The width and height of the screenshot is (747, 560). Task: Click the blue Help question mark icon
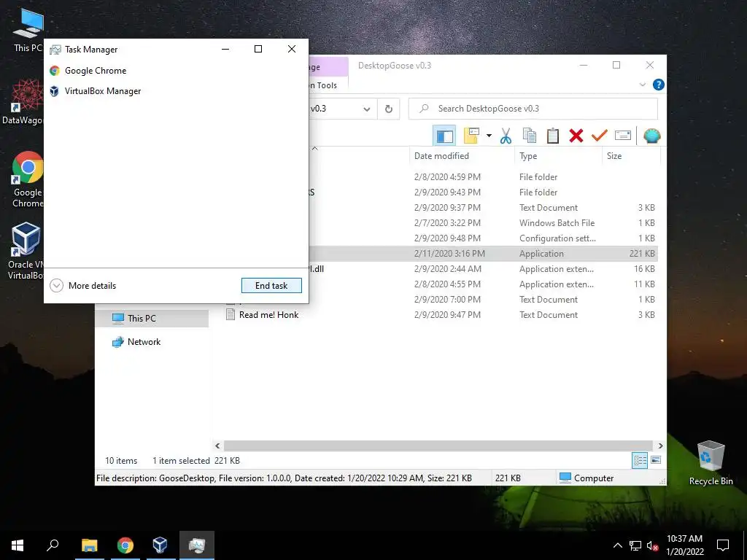click(x=659, y=85)
